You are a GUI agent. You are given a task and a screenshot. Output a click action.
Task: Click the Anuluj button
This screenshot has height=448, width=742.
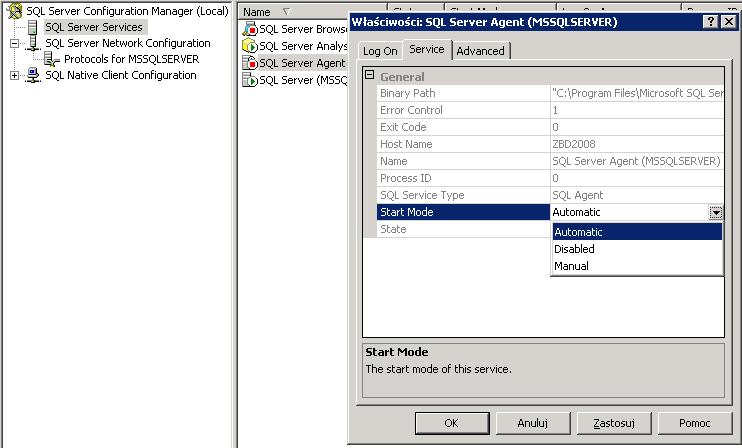(x=533, y=423)
